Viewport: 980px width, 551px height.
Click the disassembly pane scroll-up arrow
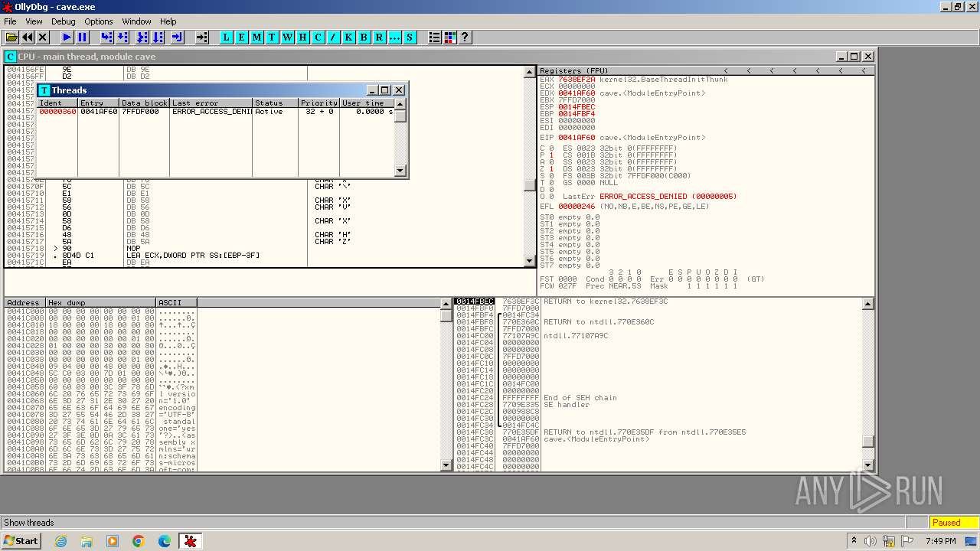coord(530,72)
